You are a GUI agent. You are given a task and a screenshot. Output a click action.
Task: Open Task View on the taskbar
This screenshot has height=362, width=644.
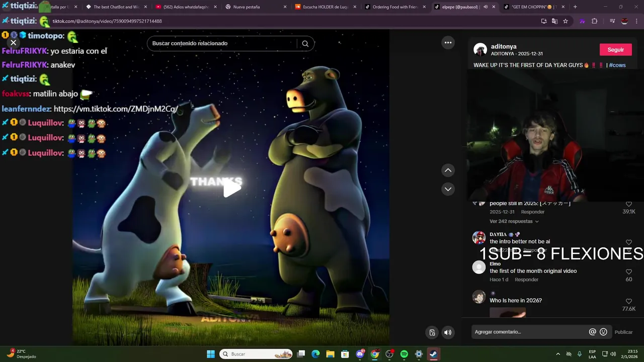pos(301,354)
